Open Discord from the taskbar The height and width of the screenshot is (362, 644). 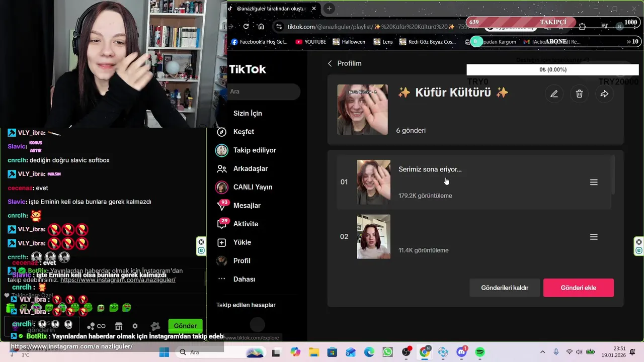click(x=461, y=352)
